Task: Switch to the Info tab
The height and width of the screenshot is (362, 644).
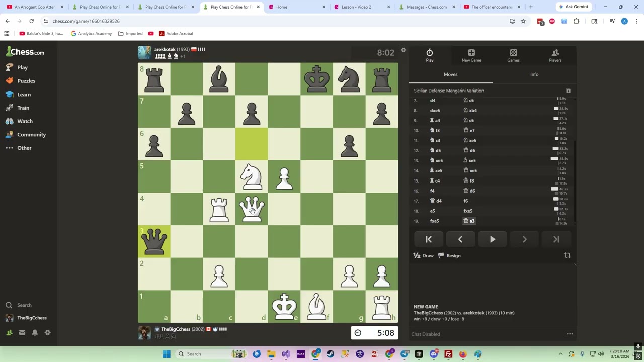Action: coord(534,74)
